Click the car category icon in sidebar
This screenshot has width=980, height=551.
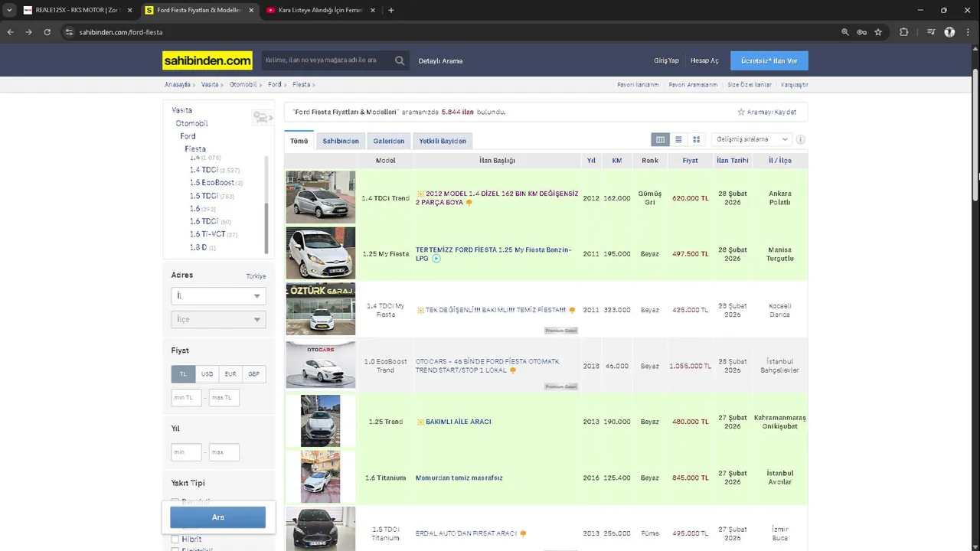262,117
